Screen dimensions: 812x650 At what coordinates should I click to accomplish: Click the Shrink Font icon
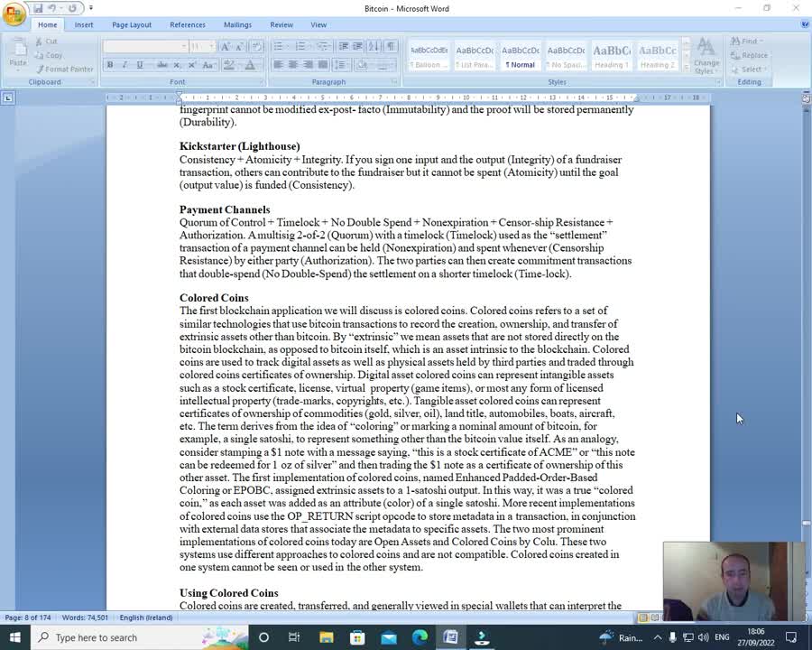239,47
